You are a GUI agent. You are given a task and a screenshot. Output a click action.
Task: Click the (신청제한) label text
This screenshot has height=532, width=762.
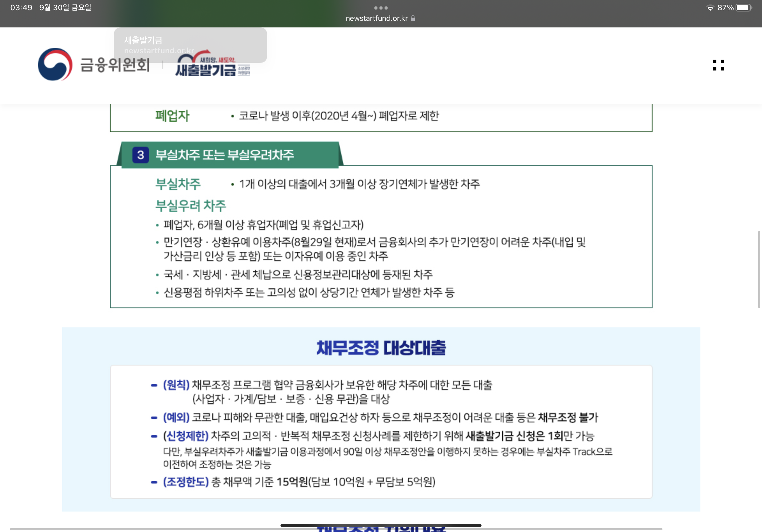[185, 436]
